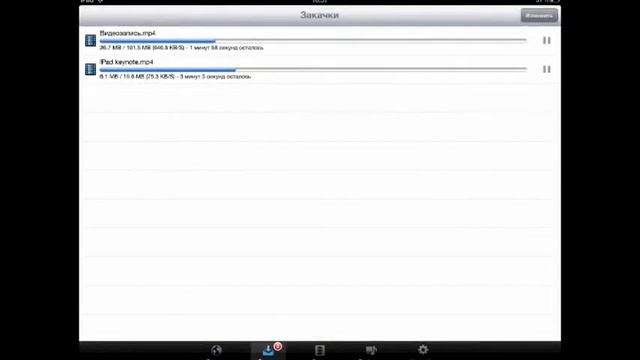Open the files tab icon
Screen dimensions: 640x360
pos(320,350)
